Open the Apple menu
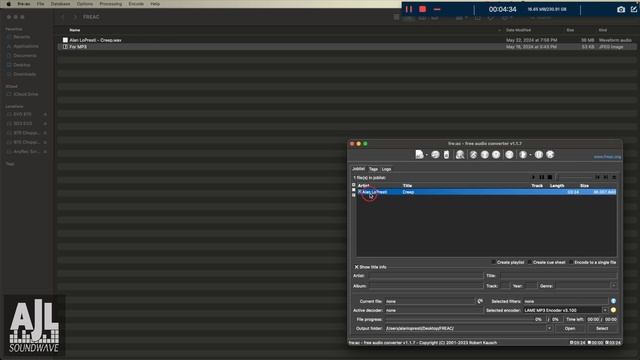 [x=8, y=4]
